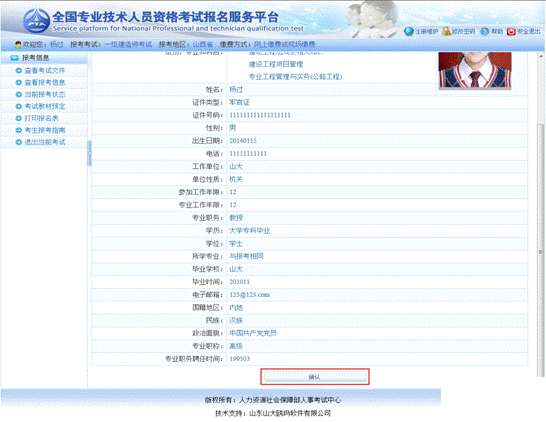The height and width of the screenshot is (422, 546).
Task: Click the platform logo in the header
Action: [36, 21]
